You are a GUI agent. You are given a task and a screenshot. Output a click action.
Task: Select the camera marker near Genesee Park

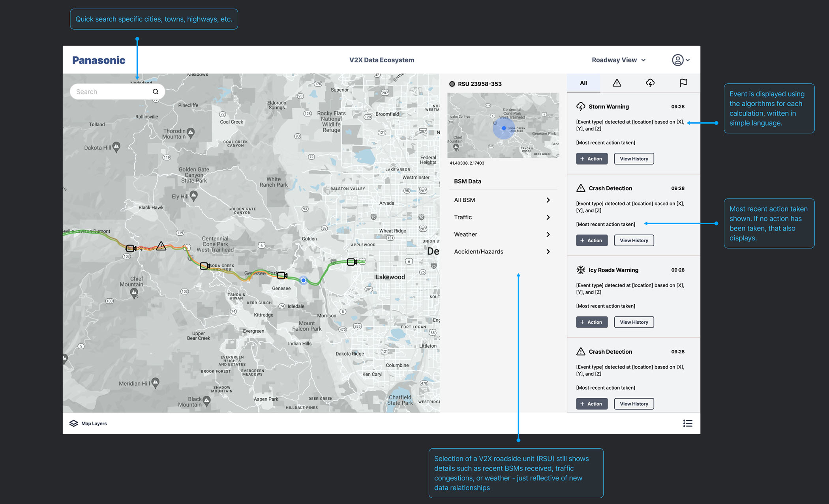282,275
